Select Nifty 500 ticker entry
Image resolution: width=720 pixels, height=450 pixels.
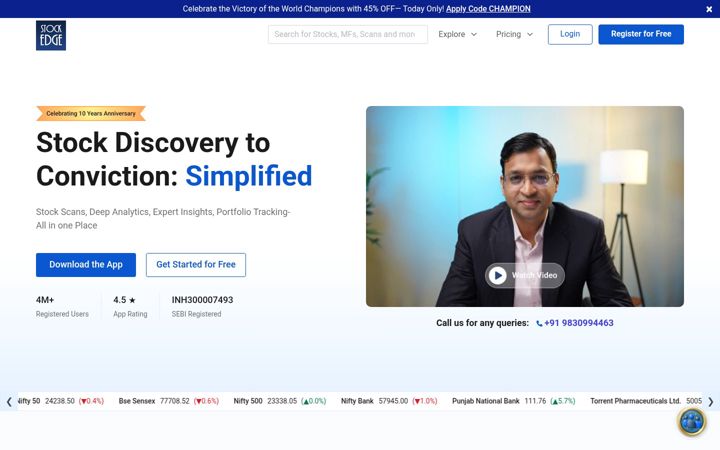(280, 401)
